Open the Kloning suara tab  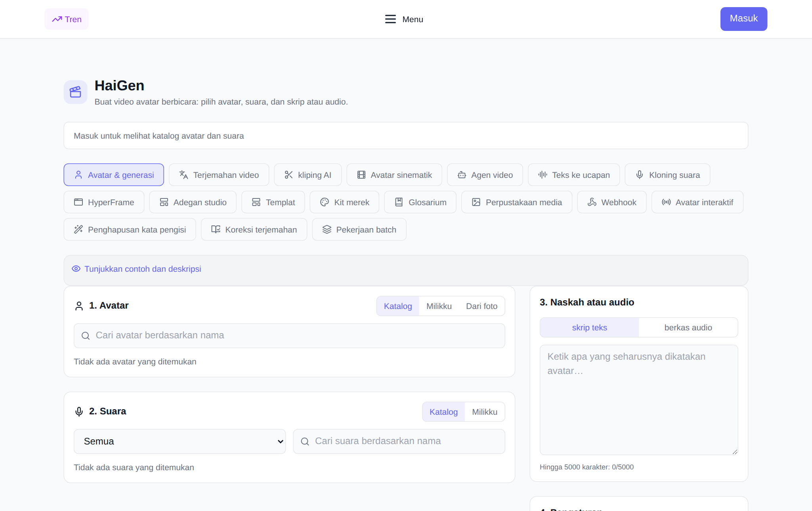667,175
